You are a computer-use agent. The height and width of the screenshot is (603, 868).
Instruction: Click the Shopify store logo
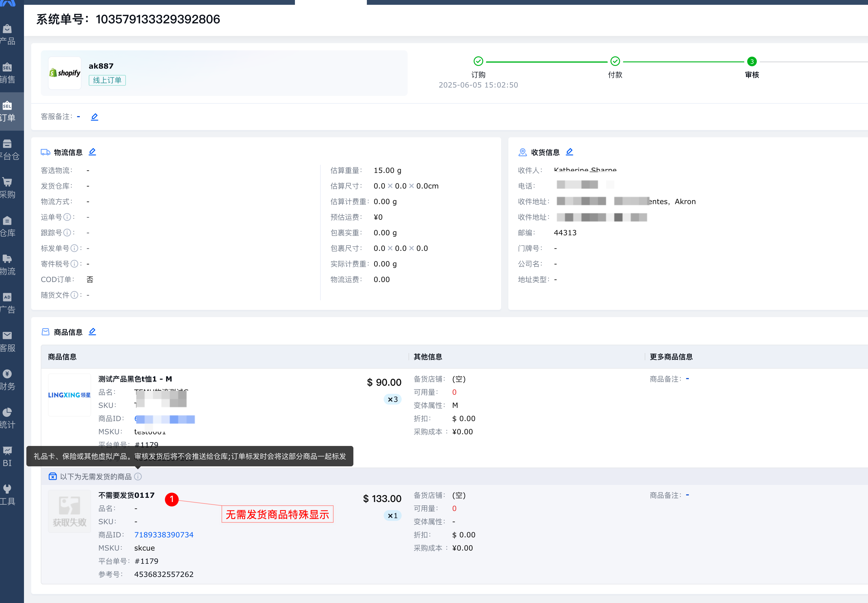click(x=65, y=73)
